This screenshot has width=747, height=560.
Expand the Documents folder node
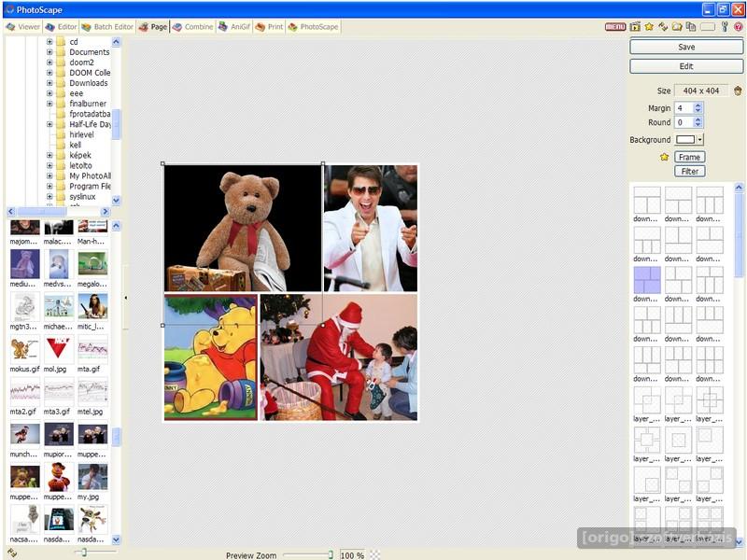coord(49,52)
